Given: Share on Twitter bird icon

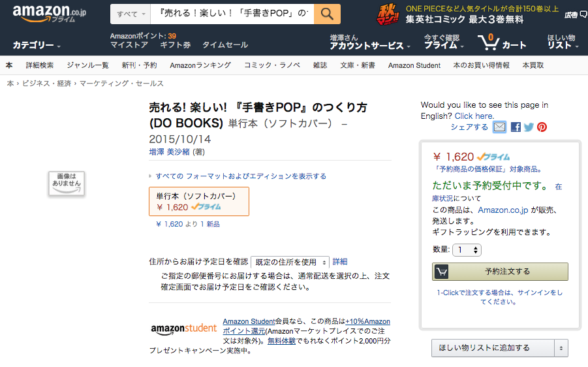Looking at the screenshot, I should pyautogui.click(x=529, y=127).
